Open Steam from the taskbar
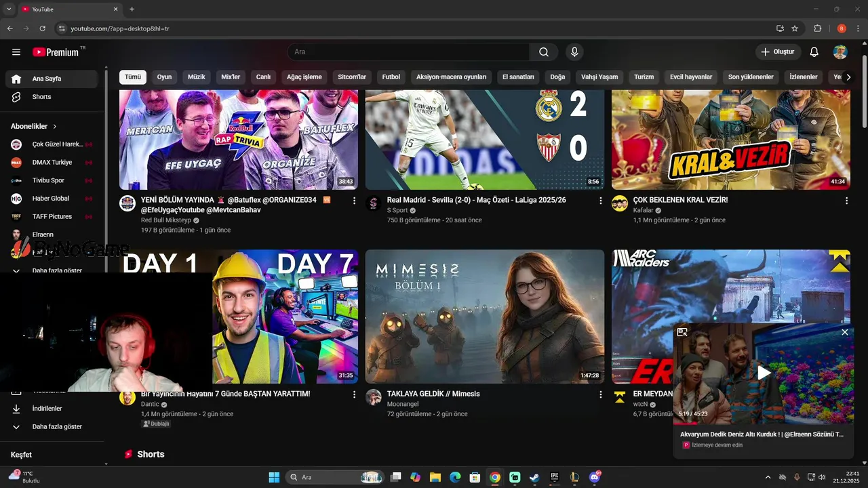This screenshot has height=488, width=868. (x=535, y=477)
